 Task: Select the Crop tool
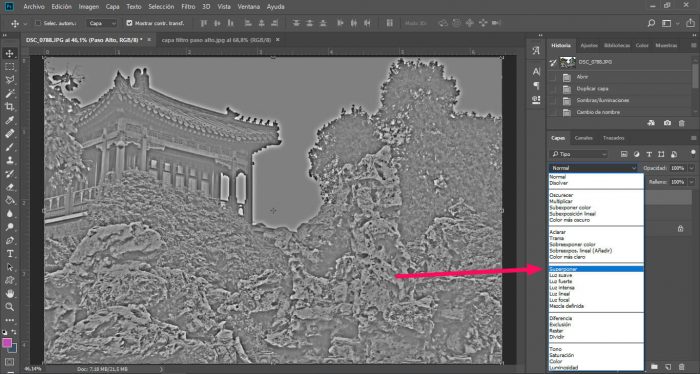click(9, 107)
